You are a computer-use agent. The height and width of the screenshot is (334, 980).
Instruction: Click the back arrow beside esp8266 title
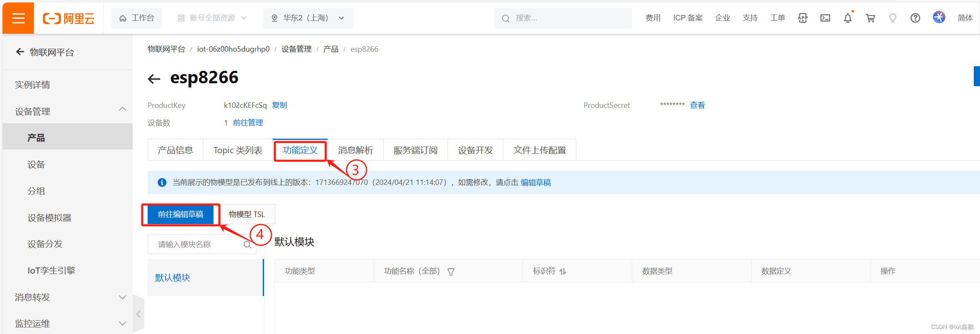tap(154, 78)
